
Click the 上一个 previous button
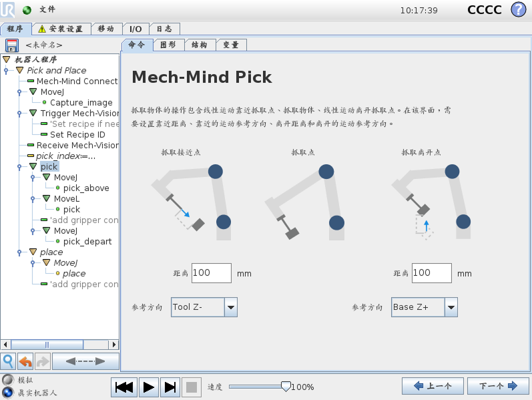click(433, 386)
